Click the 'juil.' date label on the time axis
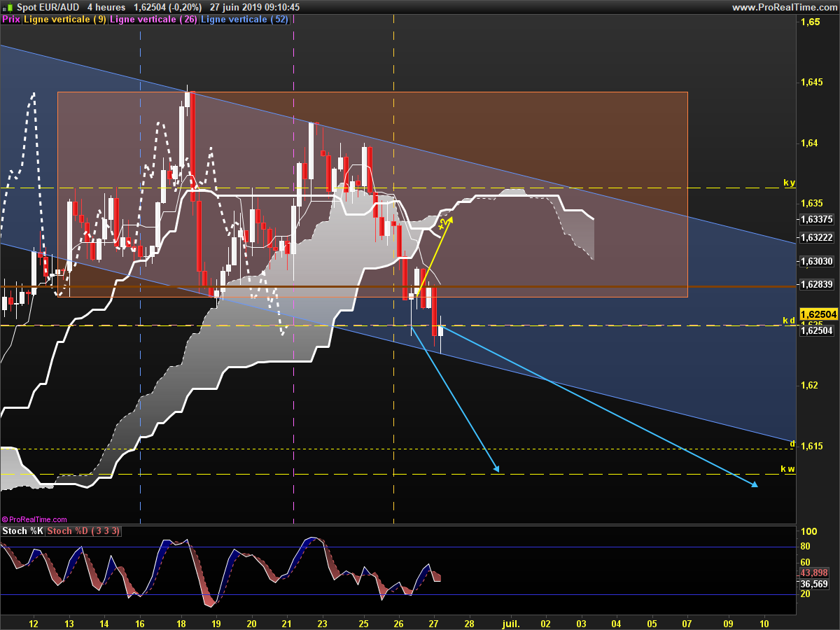Screen dimensions: 840x630 point(509,603)
